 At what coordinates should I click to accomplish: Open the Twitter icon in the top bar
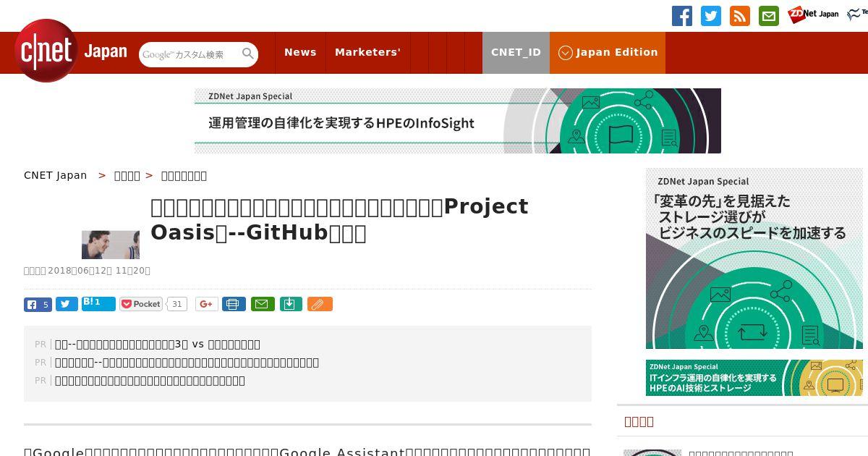click(711, 15)
